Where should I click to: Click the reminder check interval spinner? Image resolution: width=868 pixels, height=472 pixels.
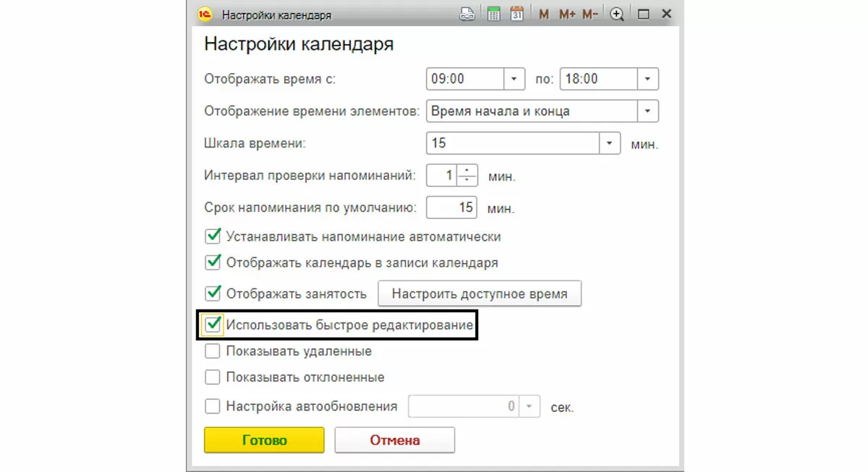point(468,176)
